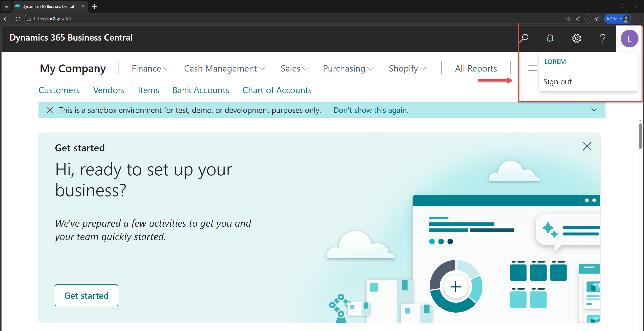Click the page vertical scrollbar thumb
Screen dimensions: 644x331
pos(640,136)
